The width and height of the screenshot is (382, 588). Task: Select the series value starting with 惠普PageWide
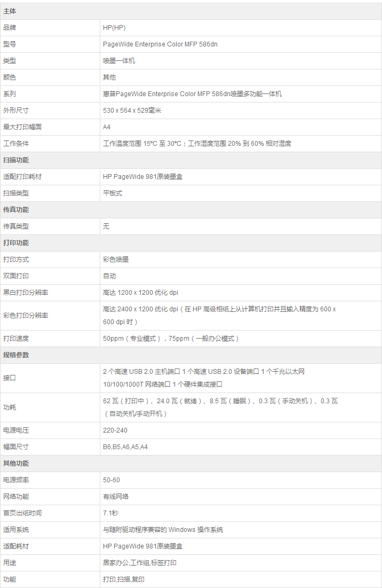[x=193, y=94]
